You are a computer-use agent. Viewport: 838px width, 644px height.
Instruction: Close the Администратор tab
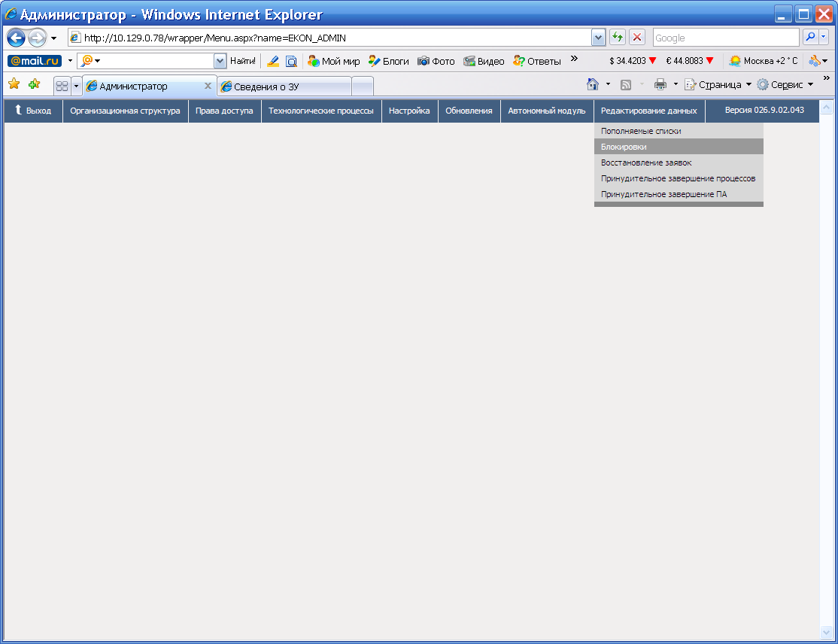coord(208,86)
